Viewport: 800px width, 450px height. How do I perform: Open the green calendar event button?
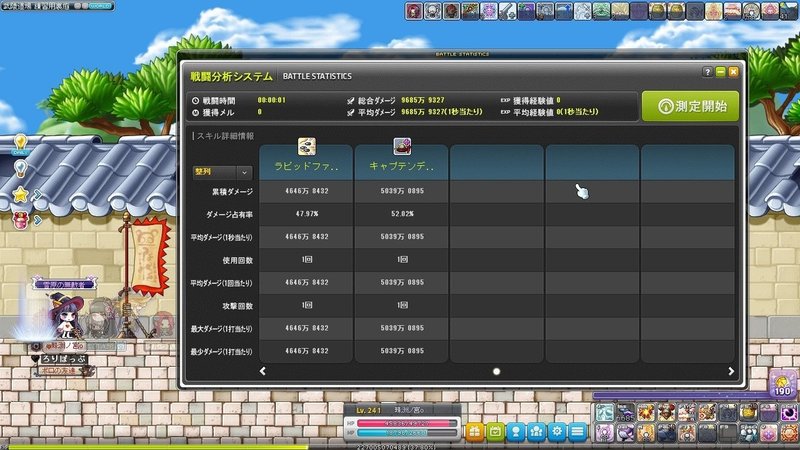click(495, 432)
